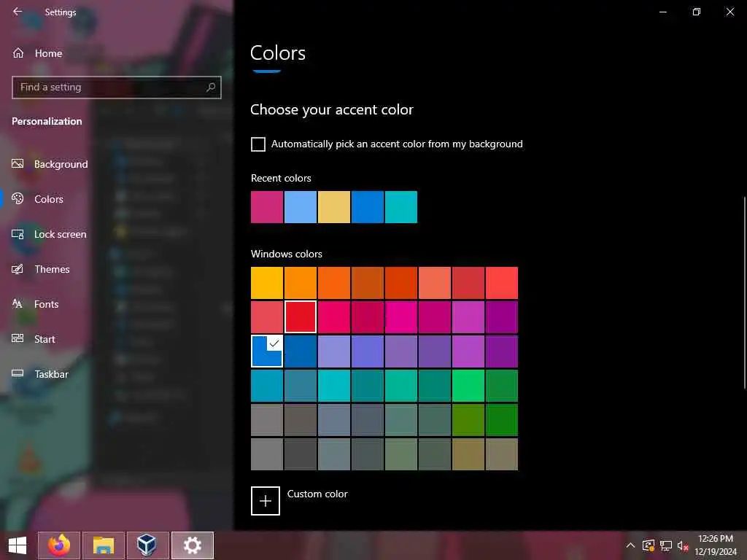Screen dimensions: 747x560
Task: Click the Settings gear taskbar icon
Action: tap(193, 545)
